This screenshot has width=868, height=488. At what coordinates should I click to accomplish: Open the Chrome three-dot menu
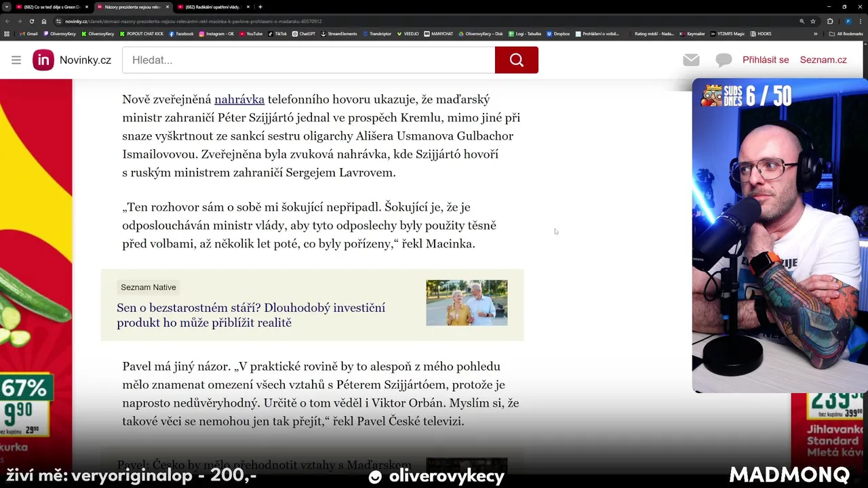(861, 21)
